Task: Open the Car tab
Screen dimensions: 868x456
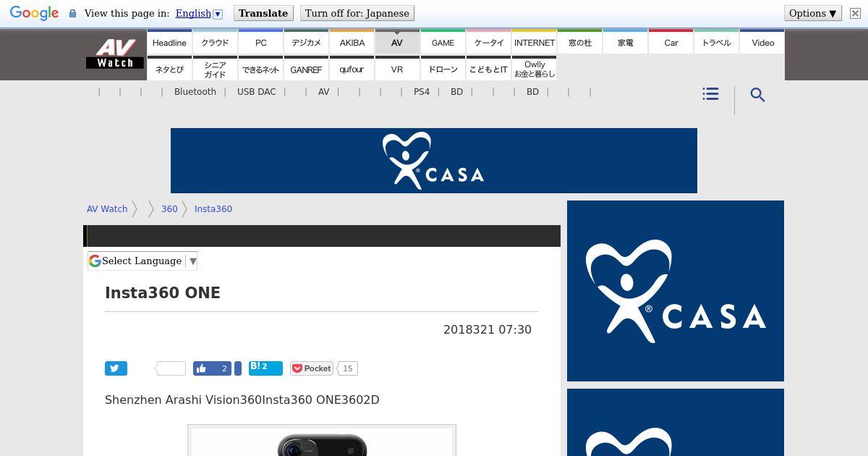Action: coord(671,43)
